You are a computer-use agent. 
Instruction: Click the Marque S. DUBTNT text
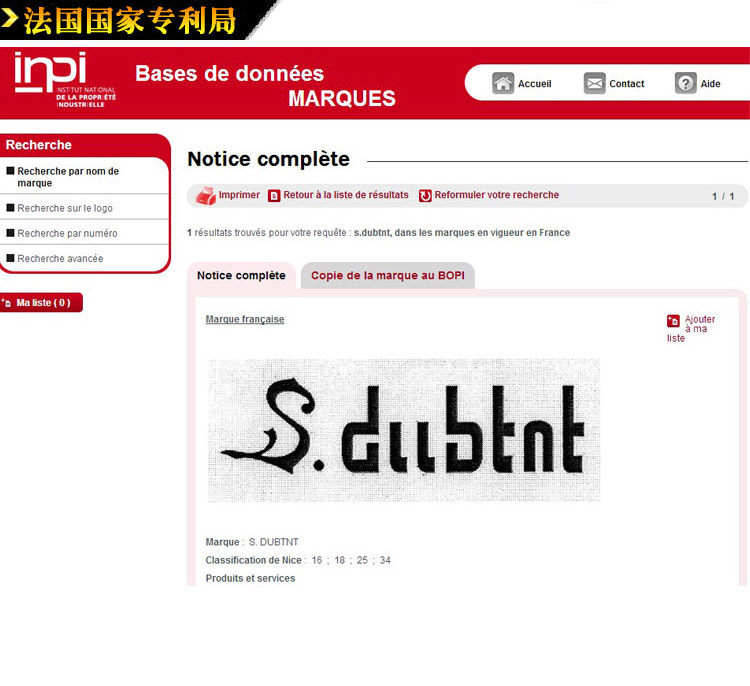252,542
